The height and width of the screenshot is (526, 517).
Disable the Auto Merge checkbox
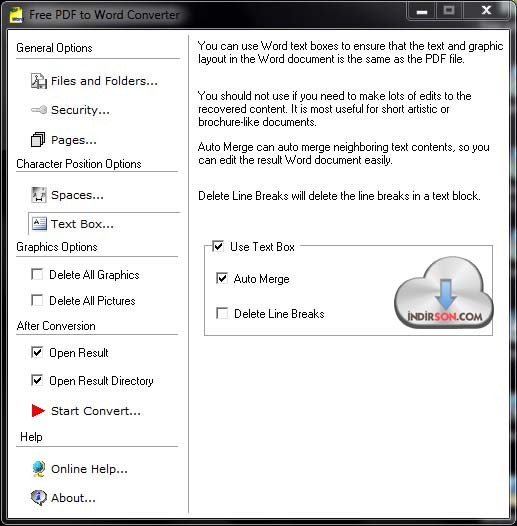coord(222,278)
